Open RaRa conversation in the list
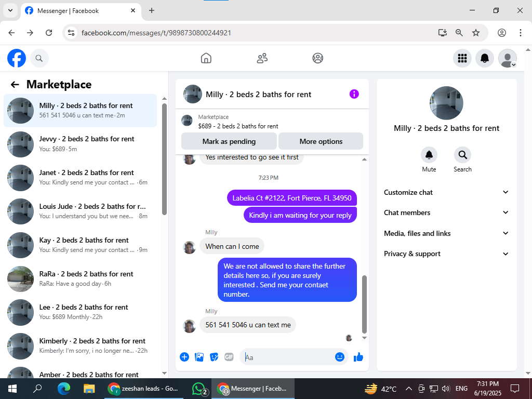Image resolution: width=532 pixels, height=399 pixels. (x=81, y=279)
